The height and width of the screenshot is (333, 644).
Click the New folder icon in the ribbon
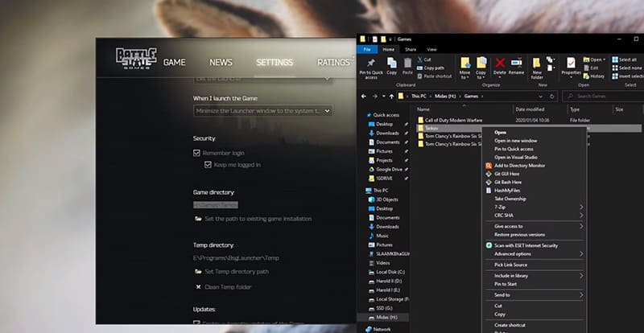pos(536,63)
